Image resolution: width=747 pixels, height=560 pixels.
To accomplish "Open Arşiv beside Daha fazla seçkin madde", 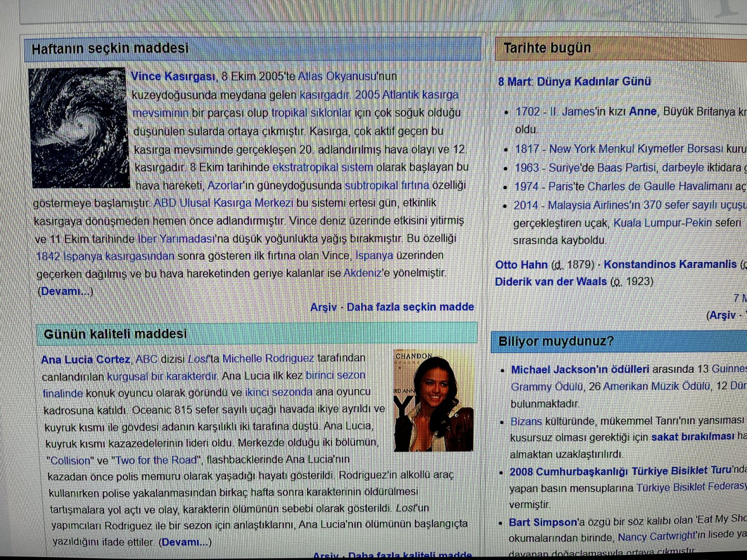I will [x=324, y=307].
